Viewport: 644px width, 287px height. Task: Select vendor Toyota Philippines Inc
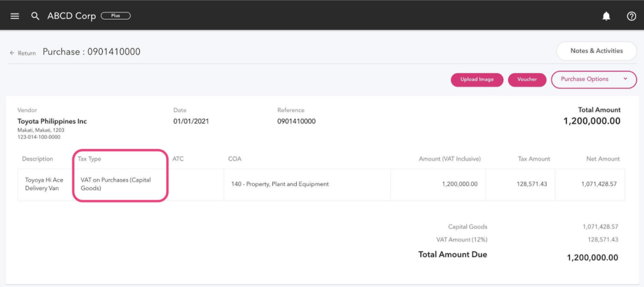52,121
